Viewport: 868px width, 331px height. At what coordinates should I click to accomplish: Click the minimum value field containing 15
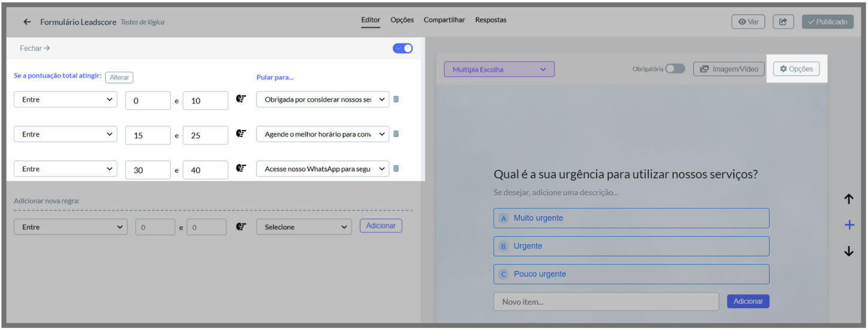(148, 135)
